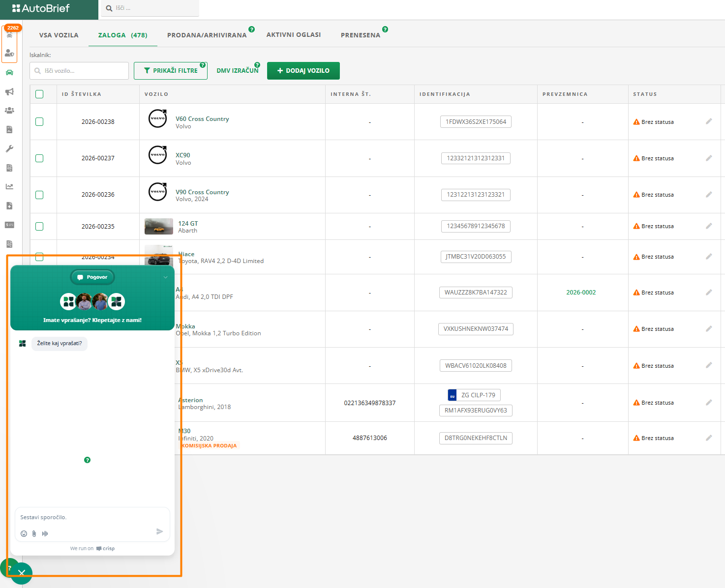Go to the Aktivni oglasi tab

coord(294,34)
